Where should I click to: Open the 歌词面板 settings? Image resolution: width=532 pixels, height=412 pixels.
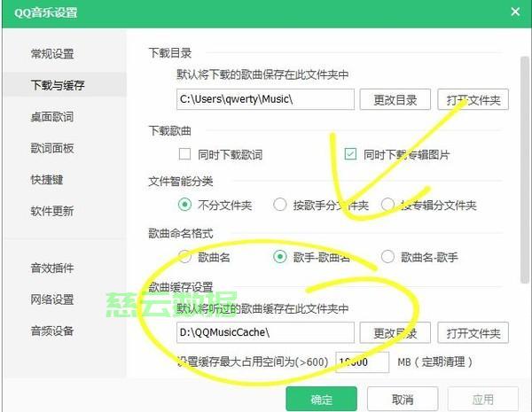[x=52, y=148]
